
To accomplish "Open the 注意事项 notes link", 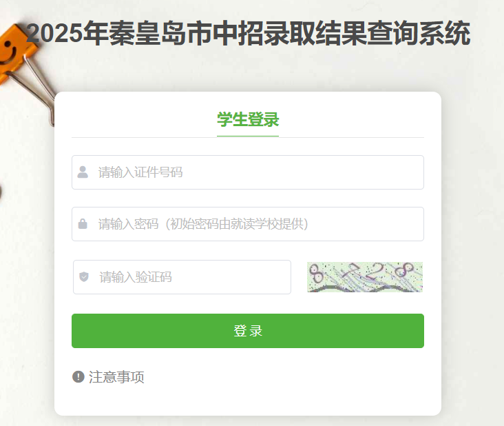I will (x=116, y=377).
